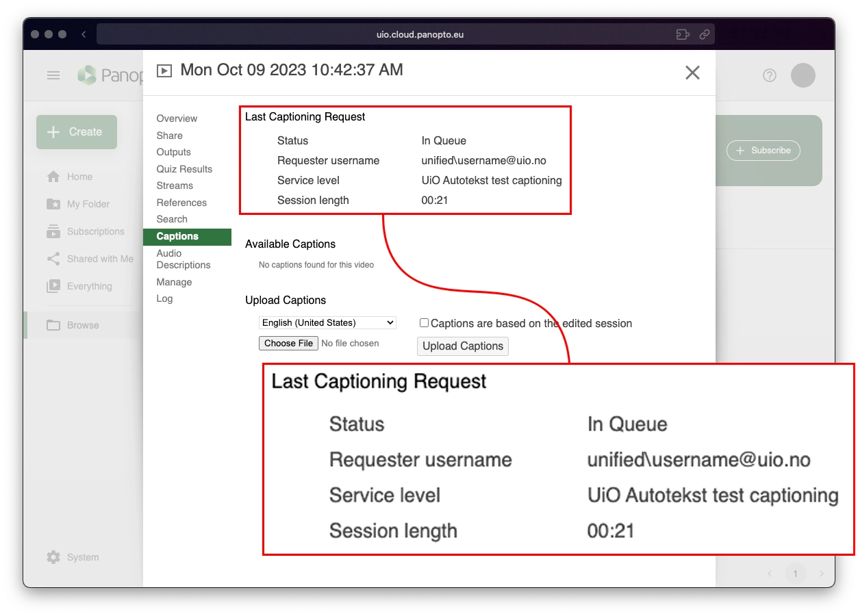Go to Home in the sidebar
This screenshot has height=616, width=858.
tap(69, 177)
